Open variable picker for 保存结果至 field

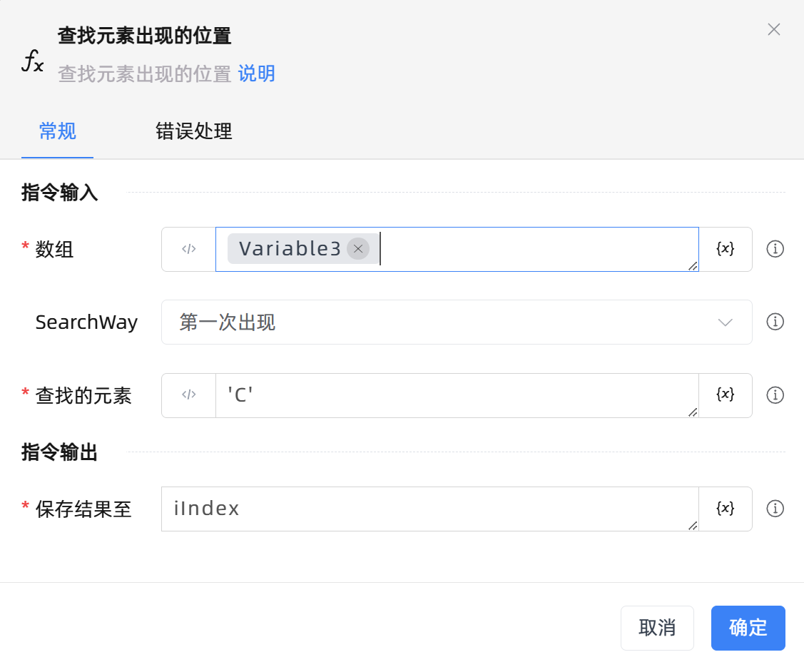(725, 509)
